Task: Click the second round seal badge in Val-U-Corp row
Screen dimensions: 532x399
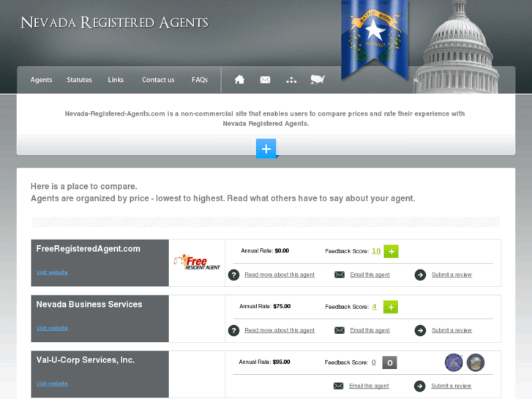Action: click(x=476, y=362)
